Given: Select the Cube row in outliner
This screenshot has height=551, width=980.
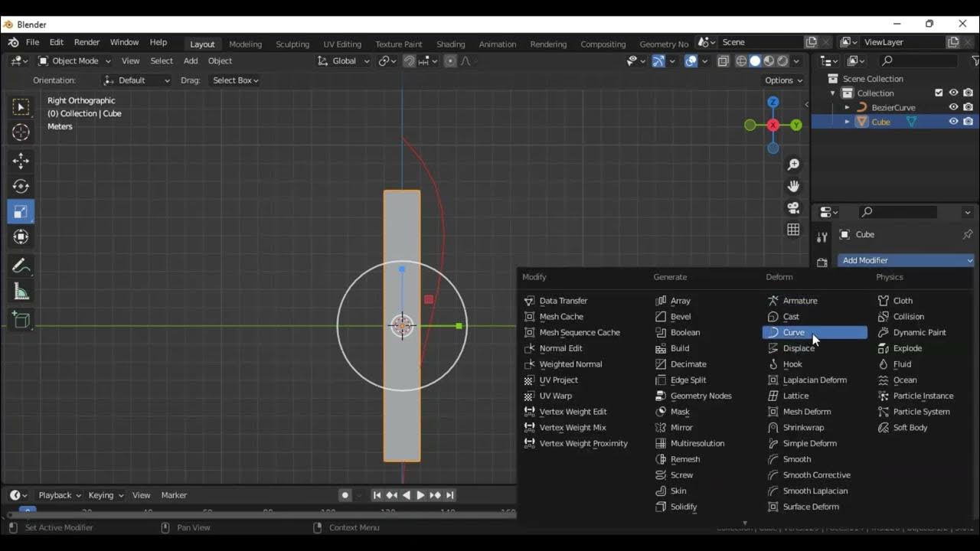Looking at the screenshot, I should click(x=895, y=122).
